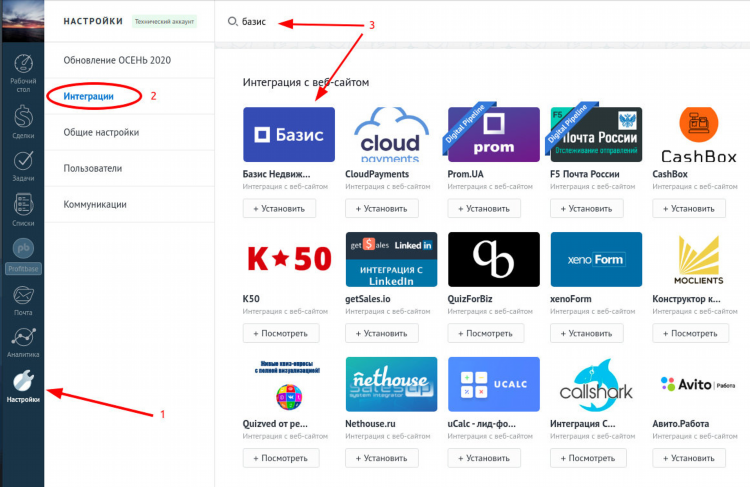Install F5 Почта России integration
Screen dimensions: 750x487
tap(586, 209)
